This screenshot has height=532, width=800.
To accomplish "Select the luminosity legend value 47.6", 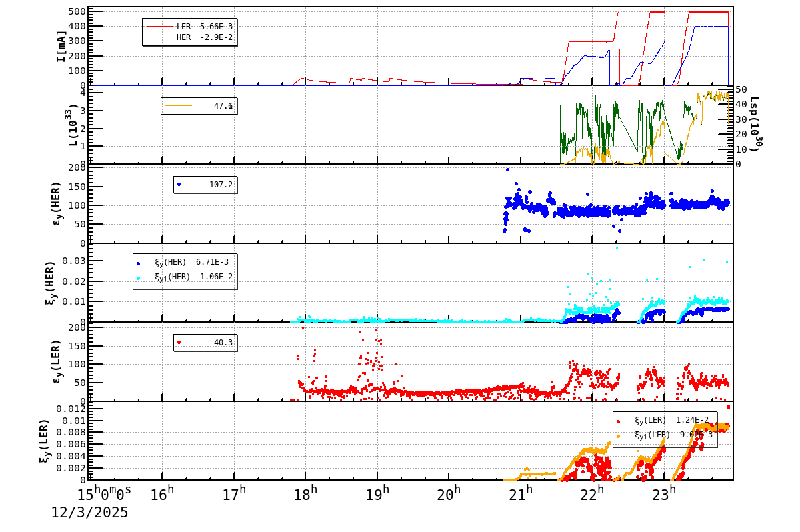I will [223, 106].
